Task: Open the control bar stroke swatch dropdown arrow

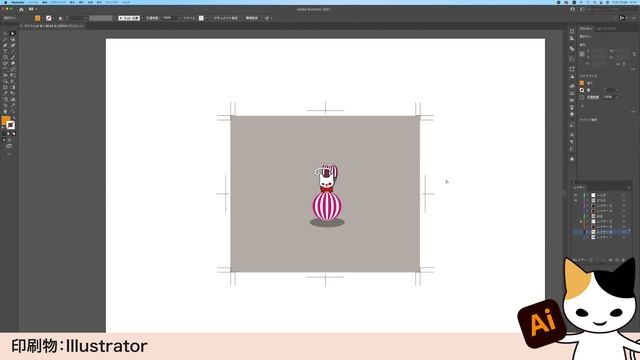Action: pos(53,18)
